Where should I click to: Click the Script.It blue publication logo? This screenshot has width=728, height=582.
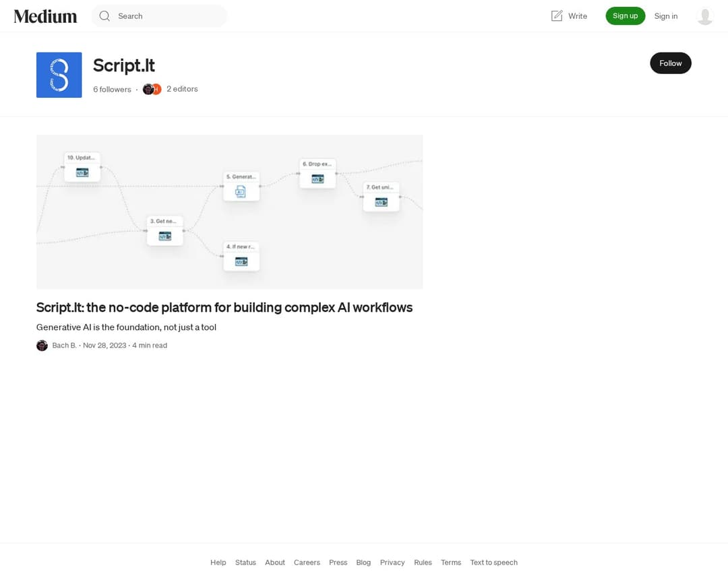[x=59, y=75]
